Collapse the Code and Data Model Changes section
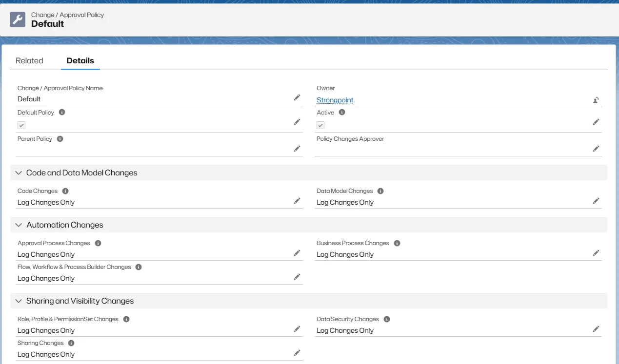 click(x=19, y=173)
